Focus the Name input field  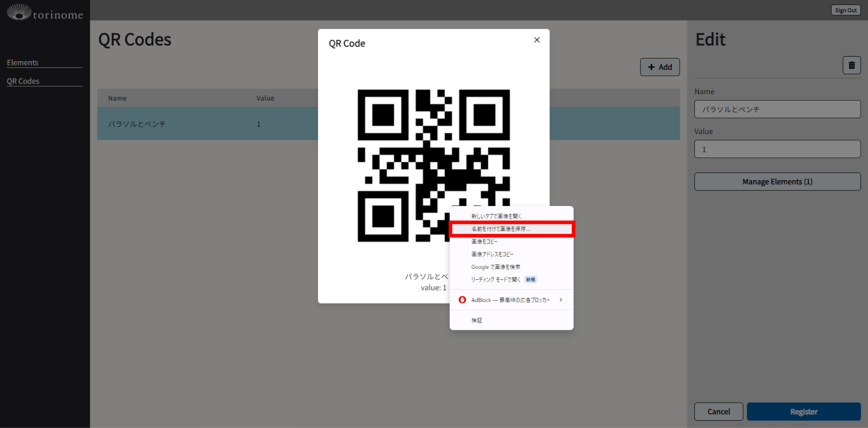point(777,109)
